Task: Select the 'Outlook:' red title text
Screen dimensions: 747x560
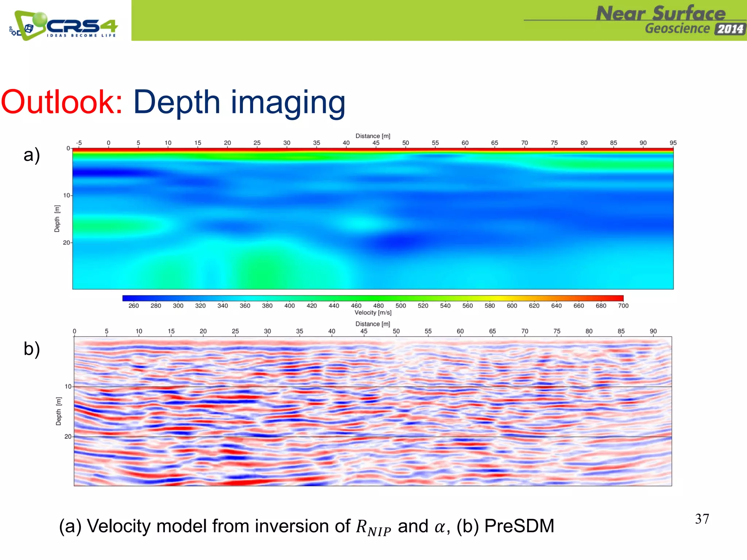Action: [62, 102]
